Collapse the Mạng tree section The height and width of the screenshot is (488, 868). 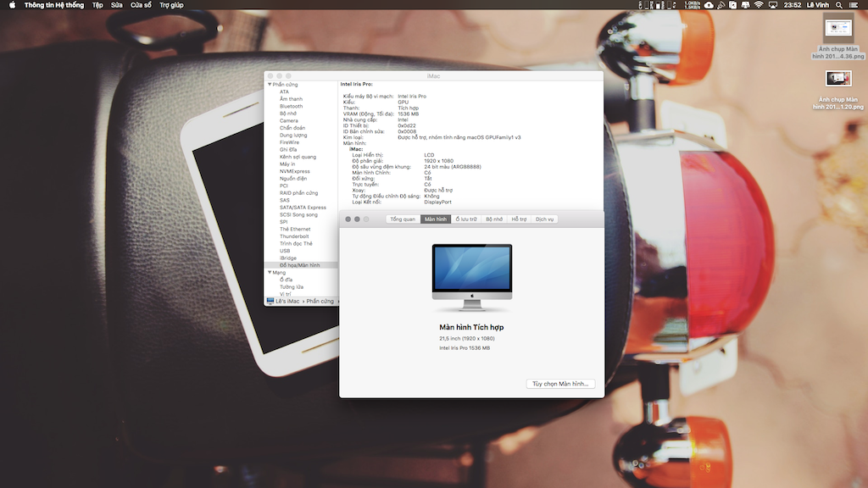[270, 272]
